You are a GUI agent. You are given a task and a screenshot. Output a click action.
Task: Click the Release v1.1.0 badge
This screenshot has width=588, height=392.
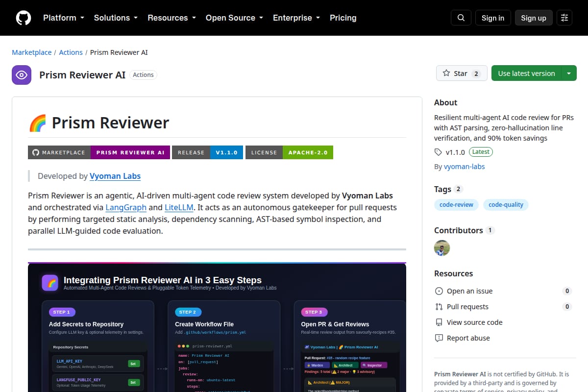click(x=208, y=152)
